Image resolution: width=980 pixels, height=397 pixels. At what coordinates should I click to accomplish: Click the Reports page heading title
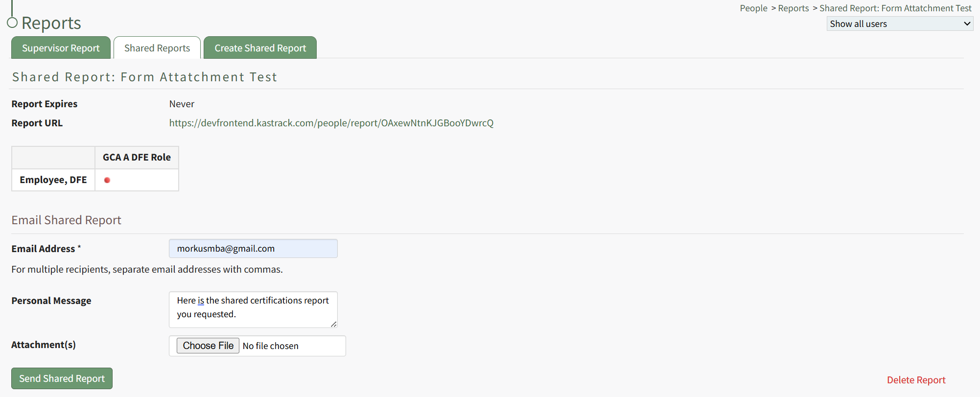pyautogui.click(x=51, y=23)
